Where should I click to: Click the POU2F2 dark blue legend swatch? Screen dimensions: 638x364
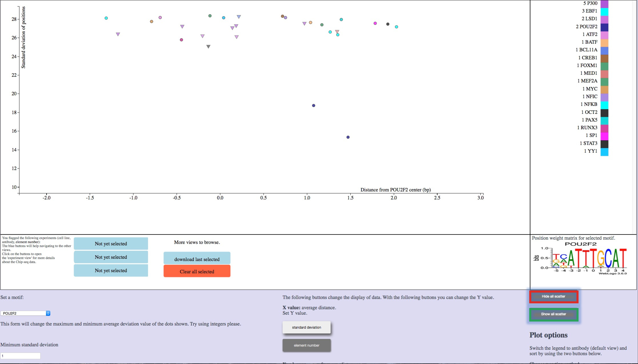click(x=604, y=27)
